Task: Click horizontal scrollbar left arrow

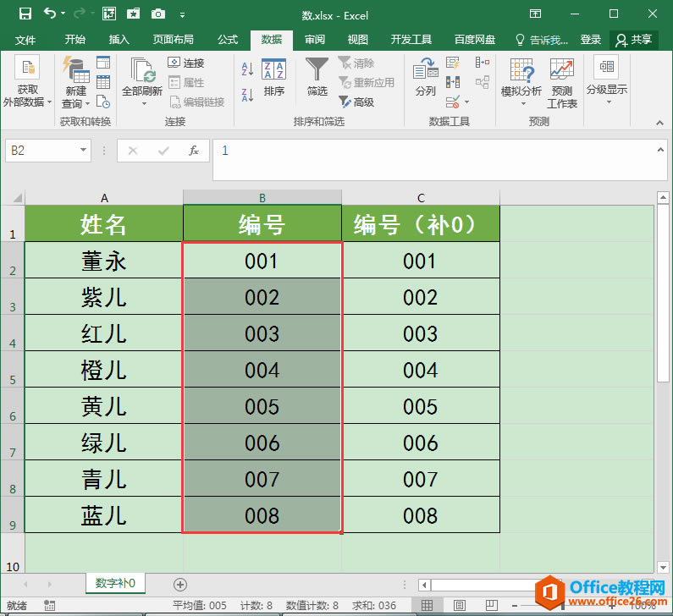Action: tap(424, 585)
